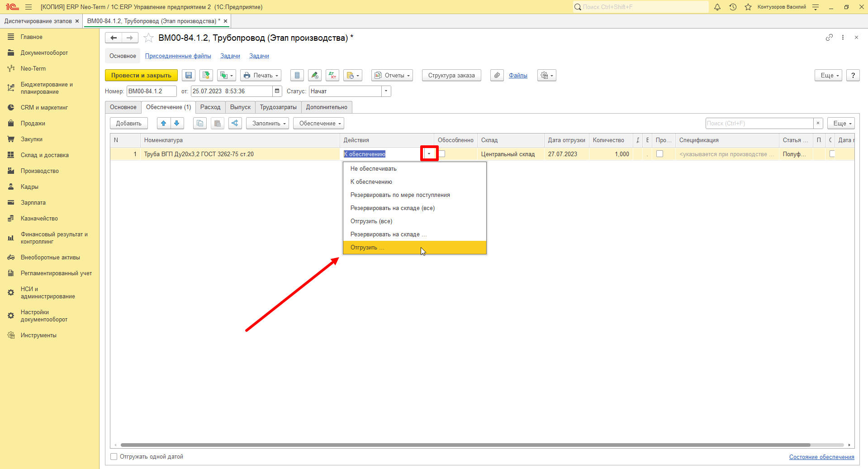Click the paperclip attach file icon
The image size is (868, 469).
click(497, 75)
